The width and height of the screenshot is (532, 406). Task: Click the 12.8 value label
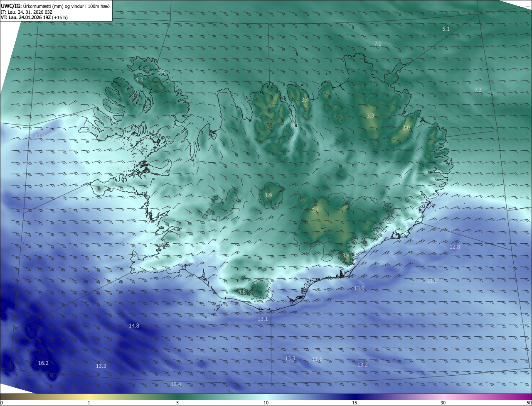(x=455, y=247)
